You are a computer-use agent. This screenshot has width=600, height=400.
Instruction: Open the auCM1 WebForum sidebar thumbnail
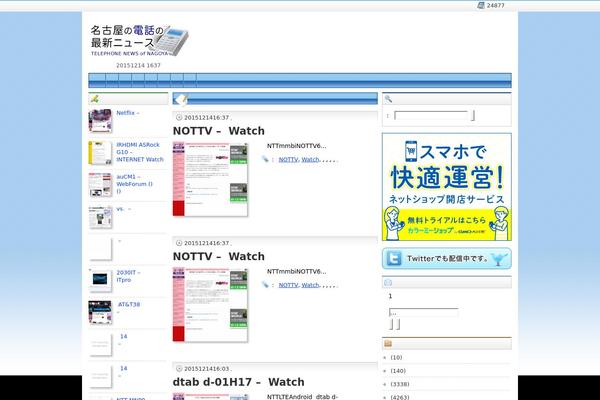coord(100,185)
